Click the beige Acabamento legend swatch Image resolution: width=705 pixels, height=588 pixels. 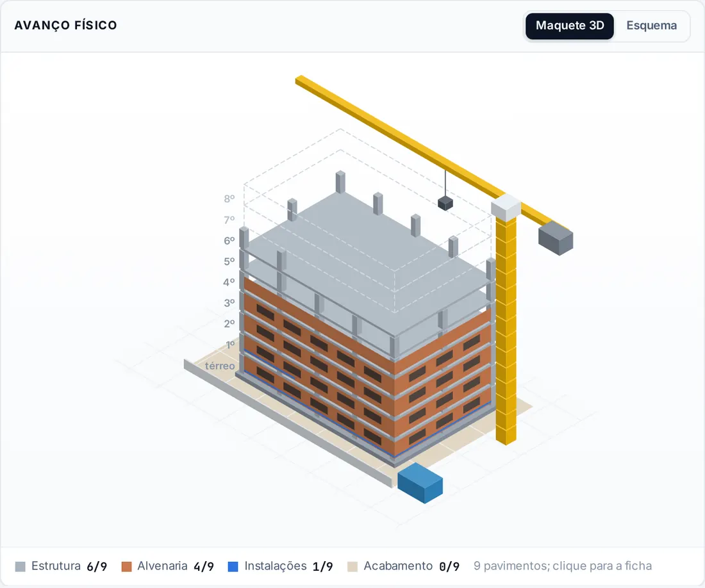[x=353, y=566]
